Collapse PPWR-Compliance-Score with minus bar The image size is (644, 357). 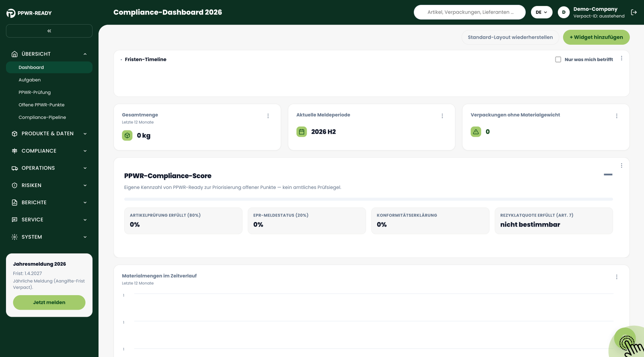tap(608, 174)
